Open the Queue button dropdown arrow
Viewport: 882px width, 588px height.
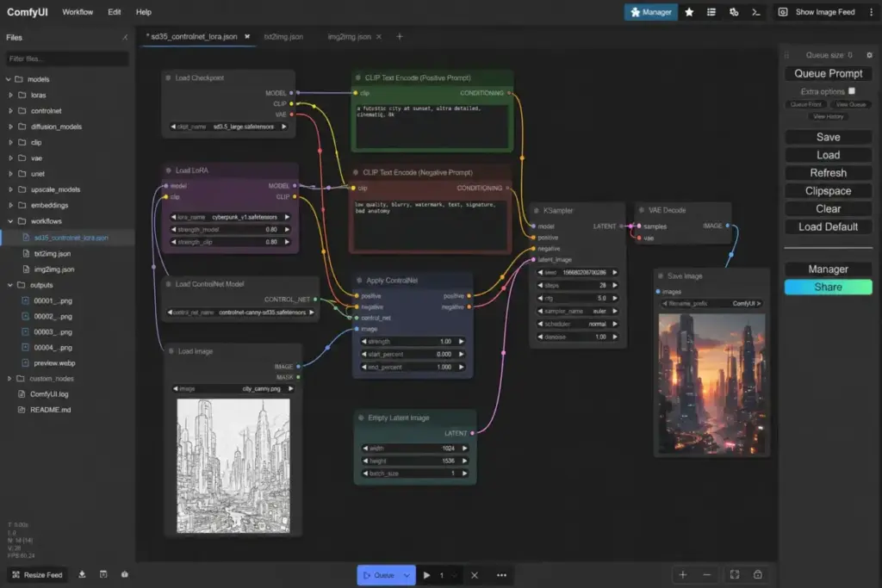(x=407, y=575)
